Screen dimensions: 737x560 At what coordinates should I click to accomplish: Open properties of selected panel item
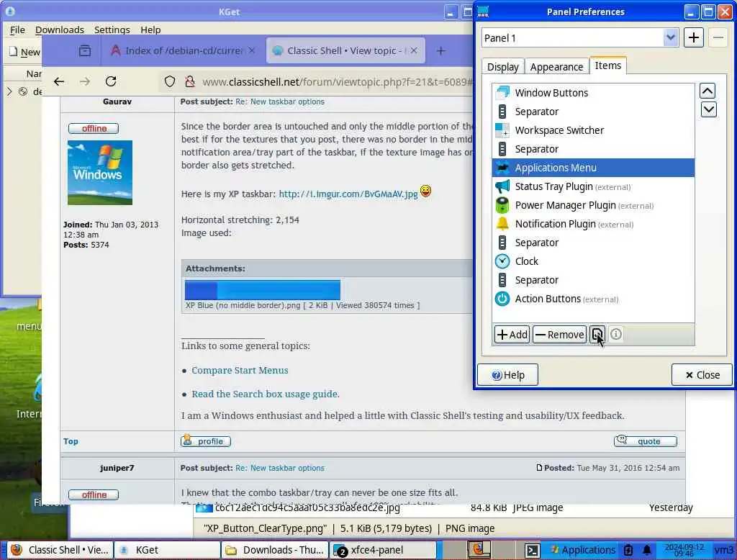tap(597, 335)
